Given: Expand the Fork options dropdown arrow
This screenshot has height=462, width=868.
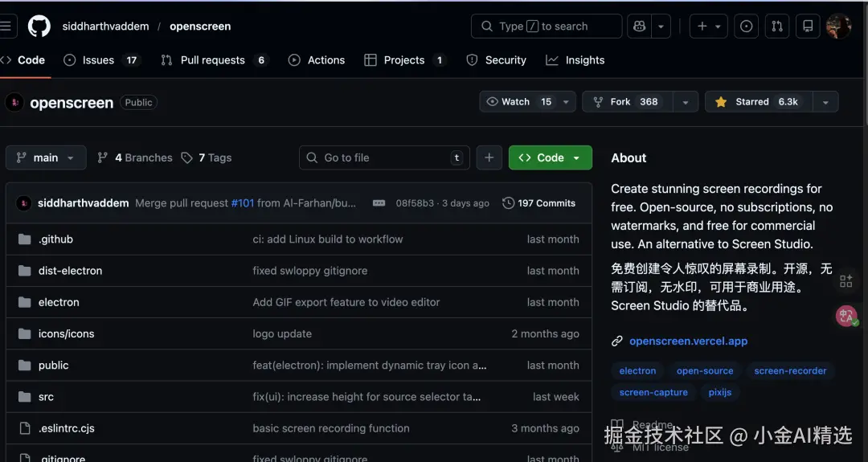Looking at the screenshot, I should [x=686, y=102].
